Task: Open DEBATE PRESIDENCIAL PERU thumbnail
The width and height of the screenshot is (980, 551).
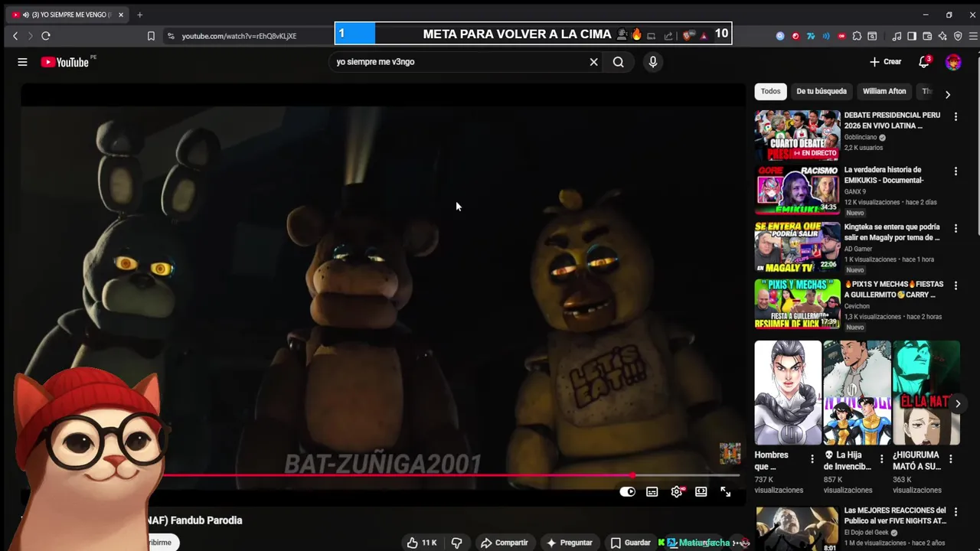Action: point(797,135)
